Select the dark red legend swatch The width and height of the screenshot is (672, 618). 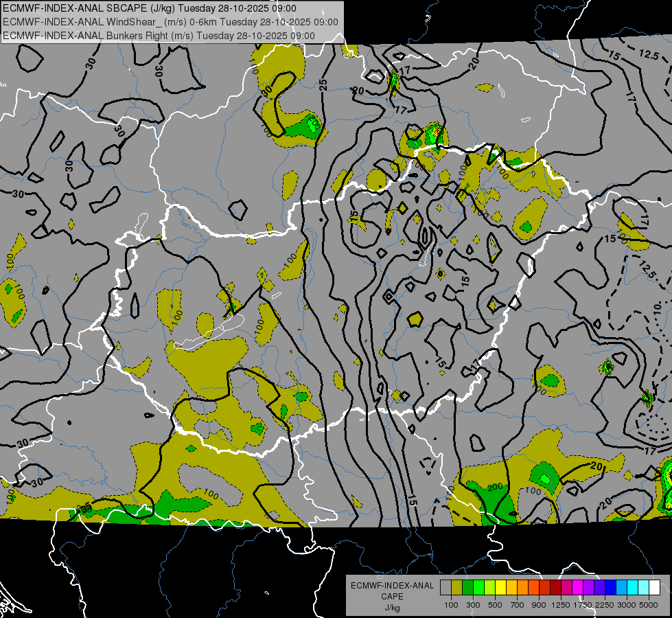click(x=555, y=588)
